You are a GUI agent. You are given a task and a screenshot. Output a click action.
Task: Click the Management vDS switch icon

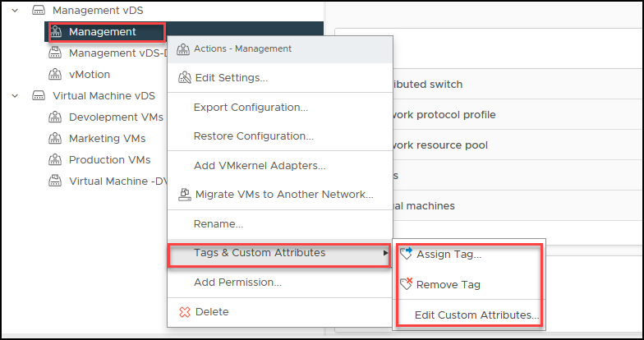(x=39, y=10)
